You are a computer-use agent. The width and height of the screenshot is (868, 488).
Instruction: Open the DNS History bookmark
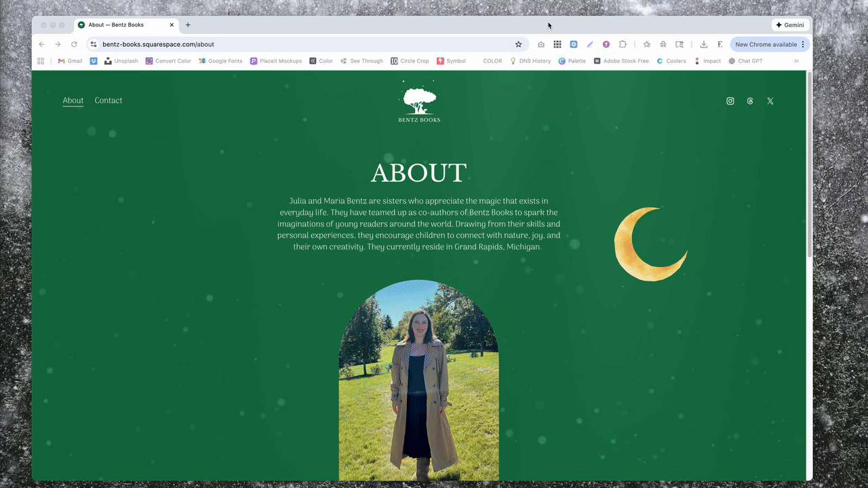pos(530,61)
